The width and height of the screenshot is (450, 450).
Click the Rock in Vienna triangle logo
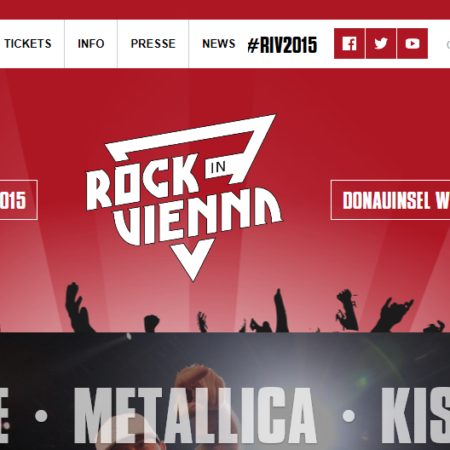click(x=184, y=198)
